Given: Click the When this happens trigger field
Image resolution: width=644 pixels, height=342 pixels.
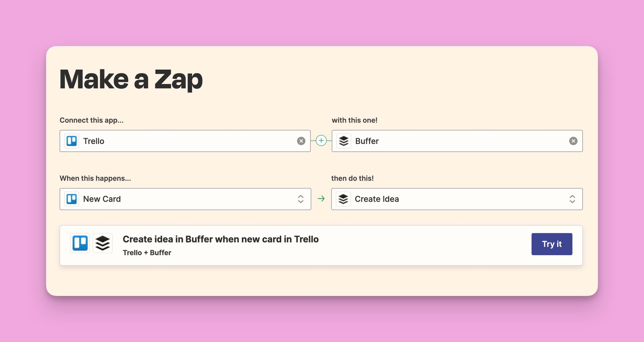Looking at the screenshot, I should (185, 199).
